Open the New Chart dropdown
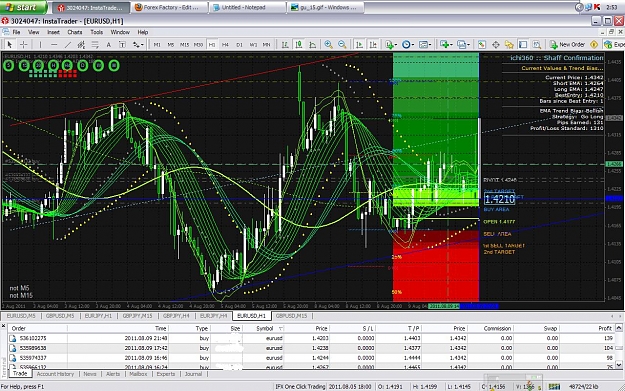 tap(446, 45)
